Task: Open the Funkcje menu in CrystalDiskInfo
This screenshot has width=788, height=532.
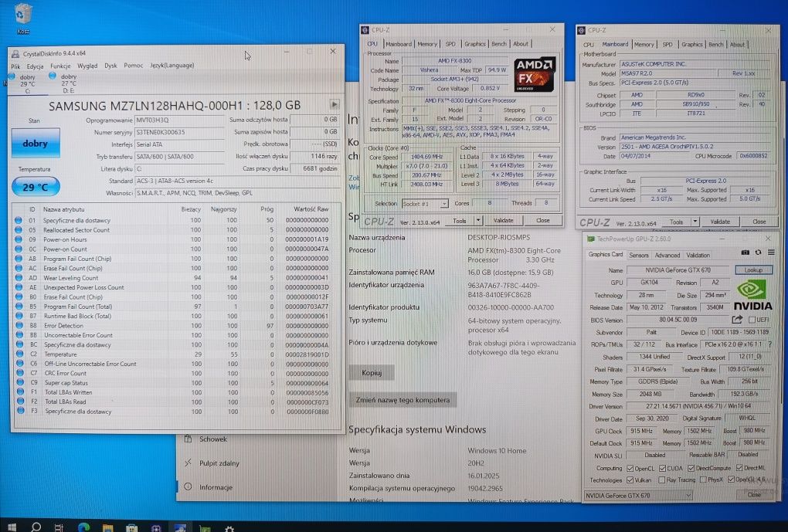Action: [x=60, y=66]
